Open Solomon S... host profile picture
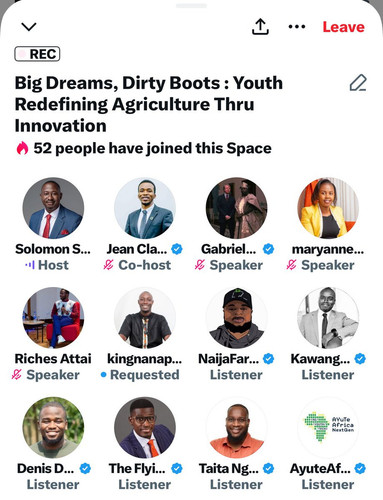 pos(53,208)
